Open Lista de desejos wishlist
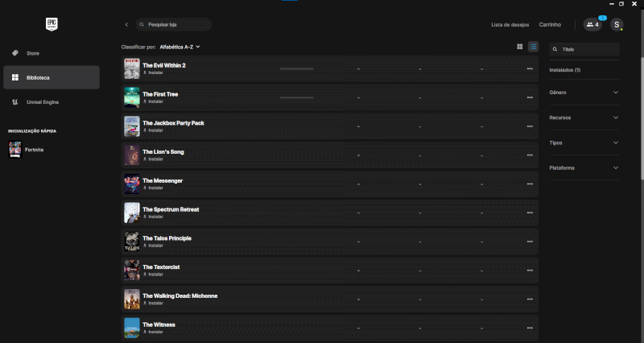644x343 pixels. click(510, 25)
